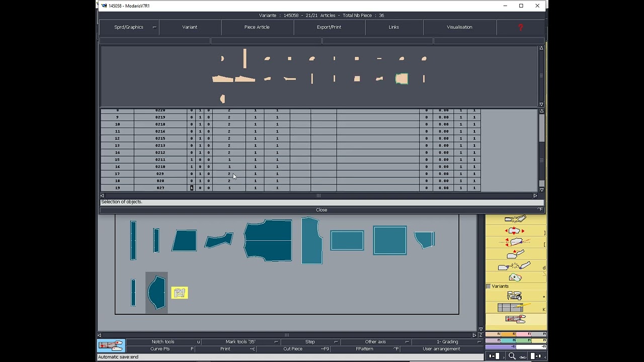
Task: Select the piece icon with four red arrows
Action: 515,231
